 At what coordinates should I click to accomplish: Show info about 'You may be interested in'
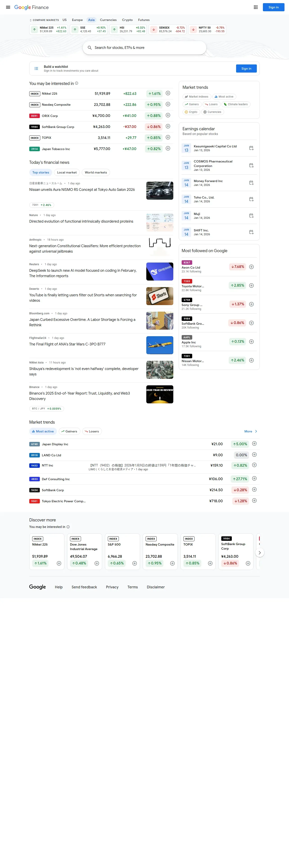(x=77, y=83)
